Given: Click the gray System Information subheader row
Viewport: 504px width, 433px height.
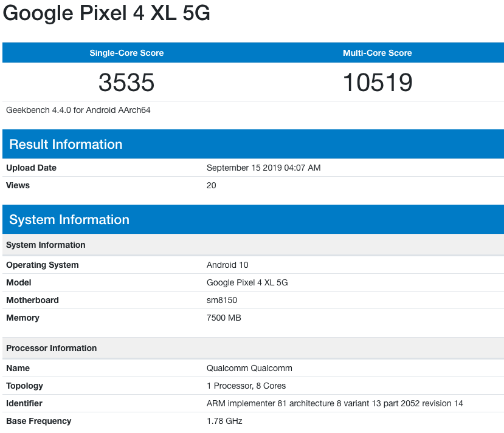Looking at the screenshot, I should (253, 245).
